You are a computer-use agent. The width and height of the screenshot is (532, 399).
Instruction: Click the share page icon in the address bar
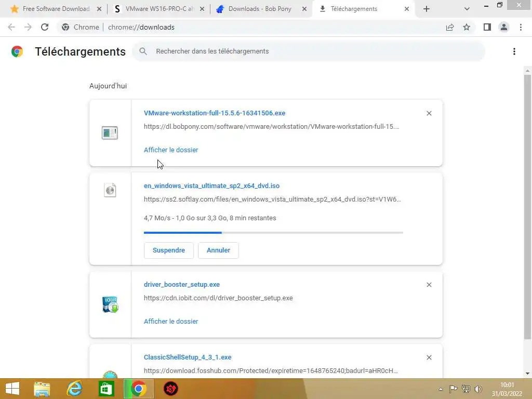[450, 27]
